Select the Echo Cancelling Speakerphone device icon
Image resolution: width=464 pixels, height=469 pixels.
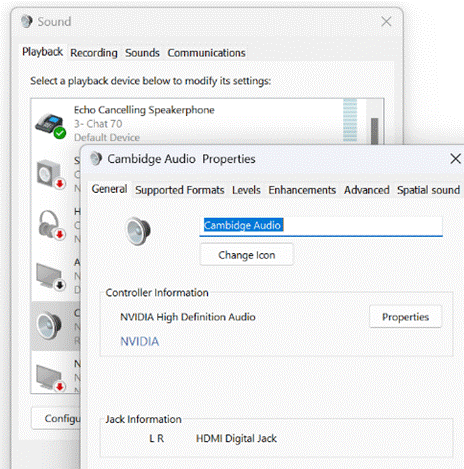click(51, 126)
